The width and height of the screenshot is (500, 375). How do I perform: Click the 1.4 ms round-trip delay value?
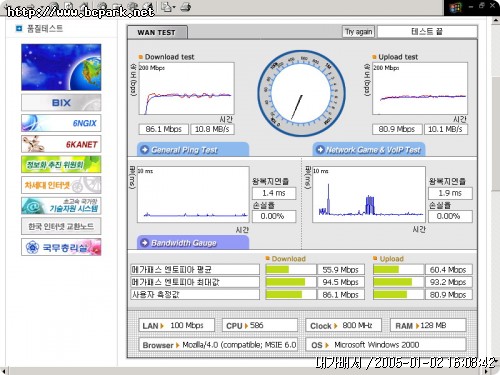point(274,193)
